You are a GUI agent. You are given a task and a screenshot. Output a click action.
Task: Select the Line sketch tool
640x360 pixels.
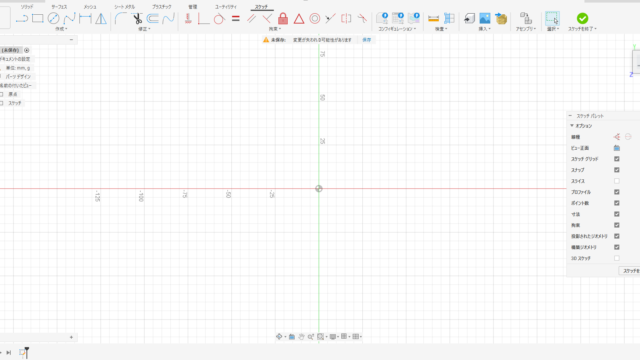tap(22, 18)
